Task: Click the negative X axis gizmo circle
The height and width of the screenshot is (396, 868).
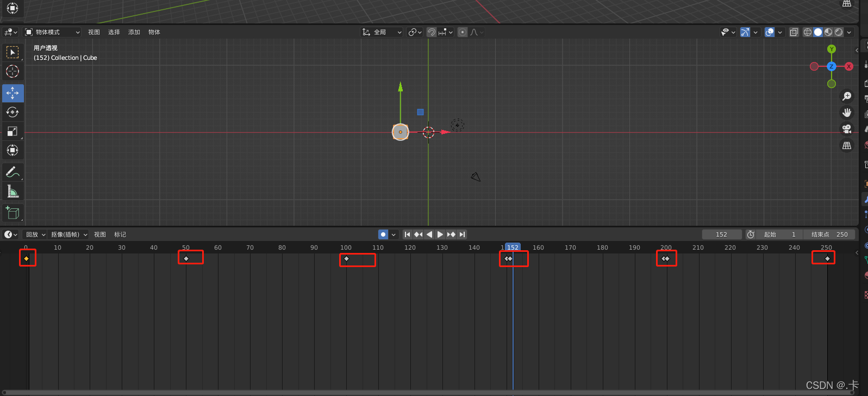Action: 814,66
